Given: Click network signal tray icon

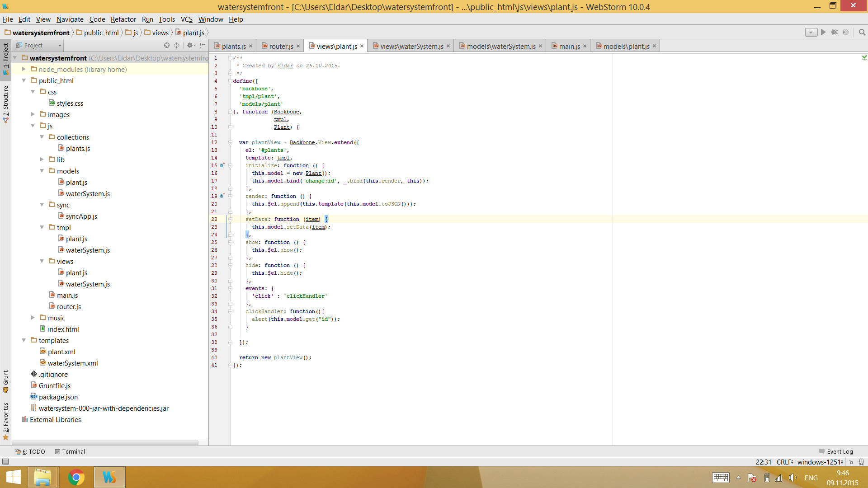Looking at the screenshot, I should click(778, 478).
